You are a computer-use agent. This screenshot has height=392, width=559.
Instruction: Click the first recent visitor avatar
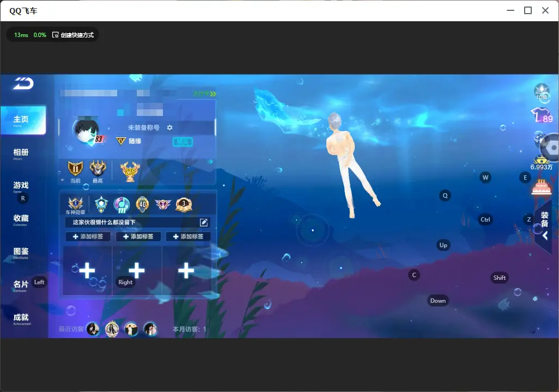[x=93, y=329]
